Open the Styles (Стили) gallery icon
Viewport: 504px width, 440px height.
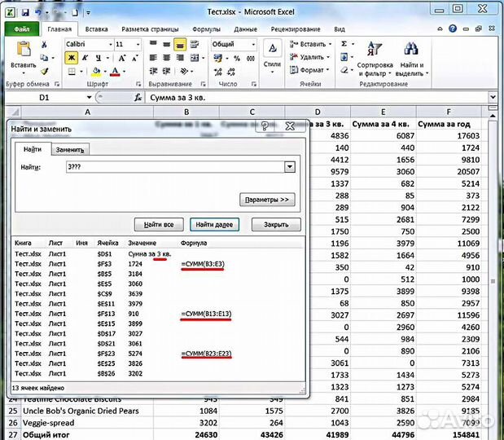click(272, 48)
